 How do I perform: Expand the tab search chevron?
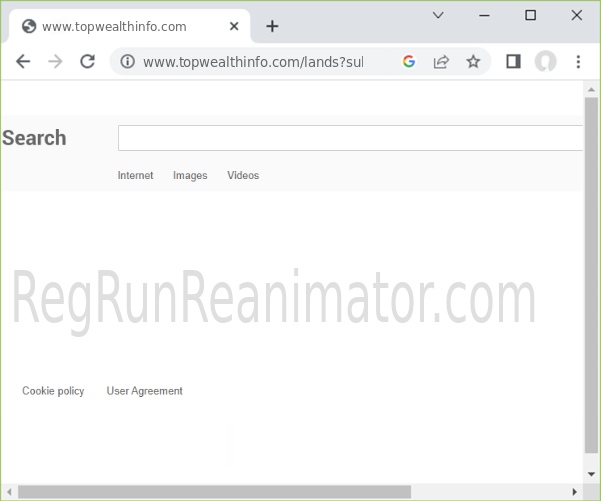[438, 15]
